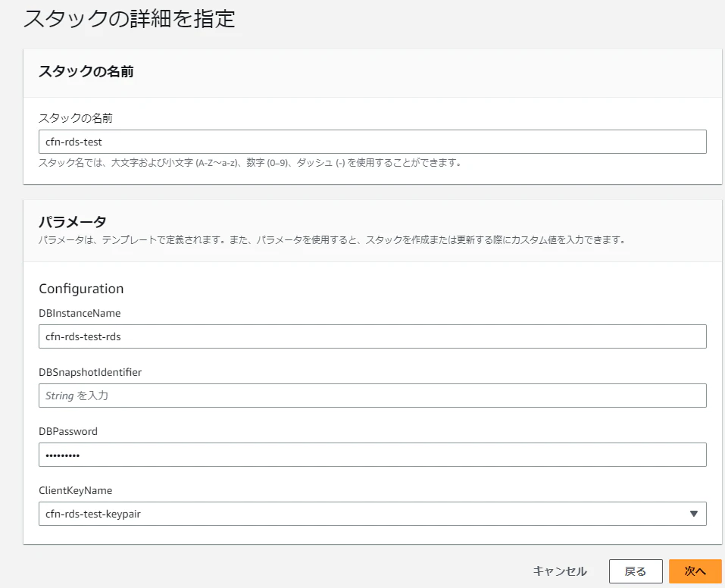The width and height of the screenshot is (725, 588).
Task: Click the stack name input field
Action: [372, 142]
